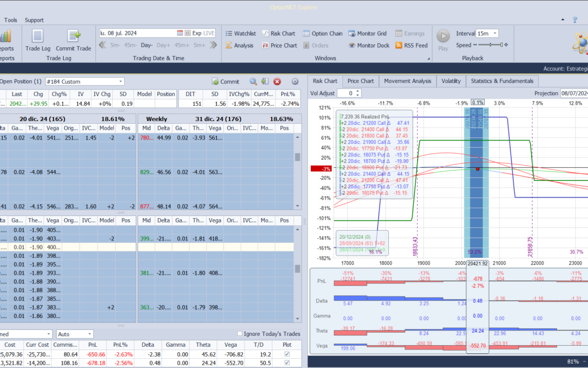The height and width of the screenshot is (368, 588).
Task: Click the Commit Trade ribbon icon
Action: 73,40
